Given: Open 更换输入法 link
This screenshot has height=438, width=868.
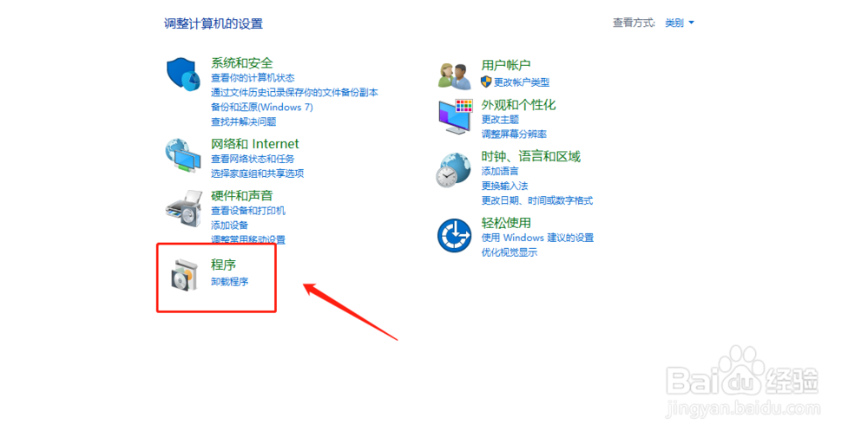Looking at the screenshot, I should pyautogui.click(x=504, y=186).
